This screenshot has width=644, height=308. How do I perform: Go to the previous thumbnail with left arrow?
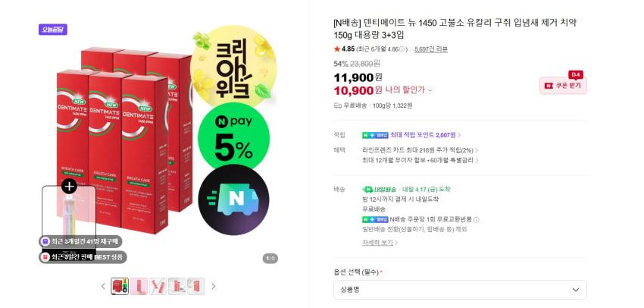(x=104, y=286)
